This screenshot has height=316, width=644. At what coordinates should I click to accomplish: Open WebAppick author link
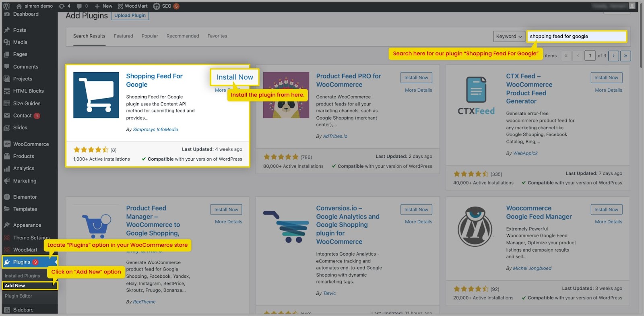(525, 153)
